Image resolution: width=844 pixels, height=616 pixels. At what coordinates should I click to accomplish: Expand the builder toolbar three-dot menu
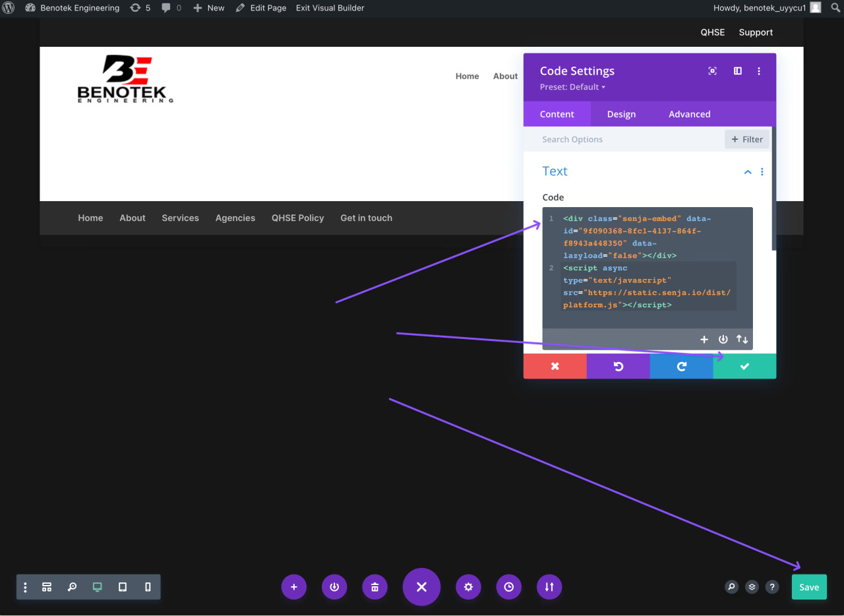pyautogui.click(x=25, y=587)
